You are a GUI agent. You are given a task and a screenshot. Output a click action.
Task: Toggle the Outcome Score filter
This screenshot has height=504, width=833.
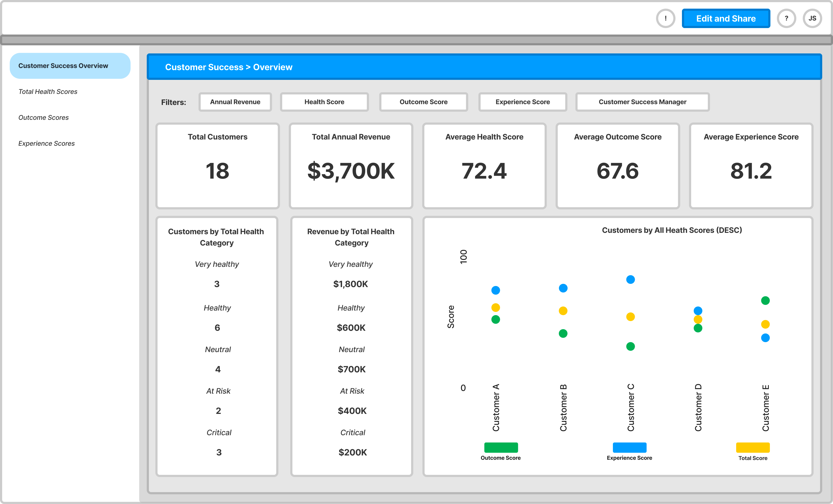click(423, 102)
